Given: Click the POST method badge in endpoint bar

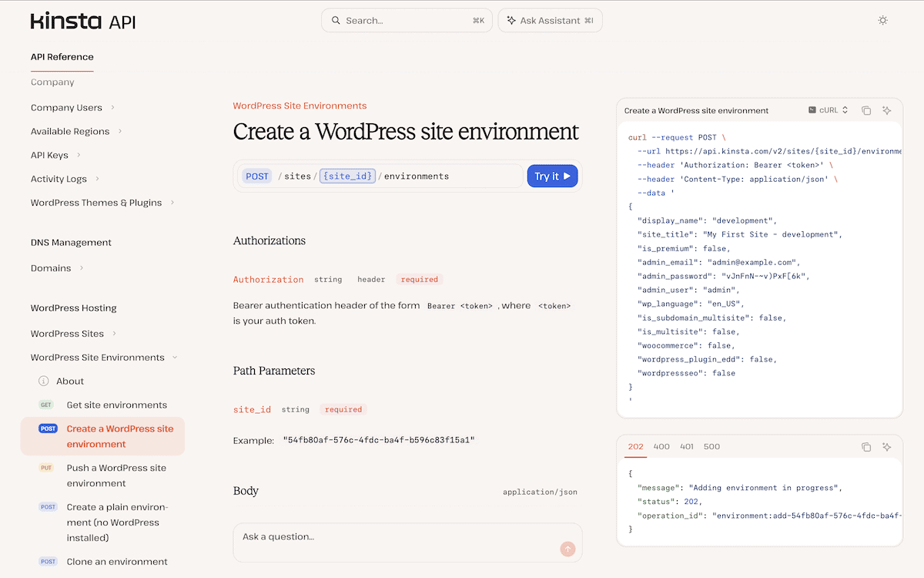Looking at the screenshot, I should pyautogui.click(x=257, y=176).
